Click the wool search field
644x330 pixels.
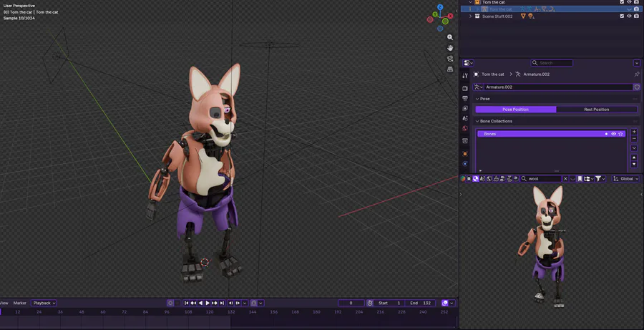[541, 179]
